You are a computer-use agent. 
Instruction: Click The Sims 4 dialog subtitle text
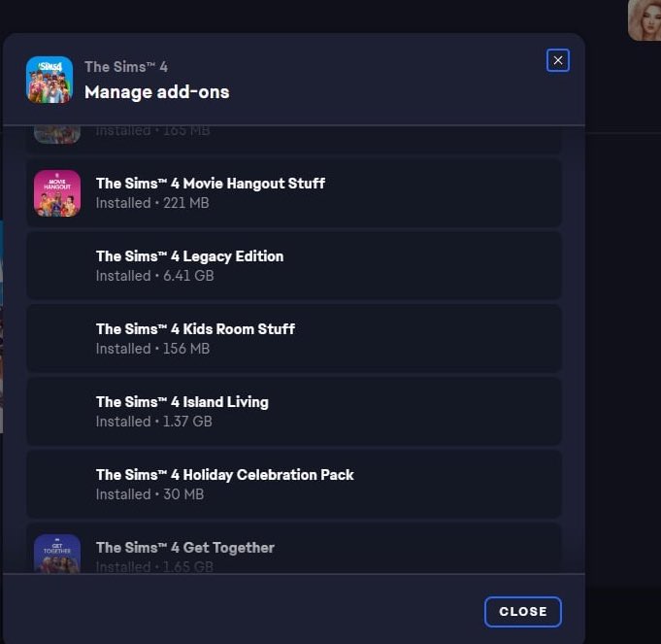pos(126,67)
